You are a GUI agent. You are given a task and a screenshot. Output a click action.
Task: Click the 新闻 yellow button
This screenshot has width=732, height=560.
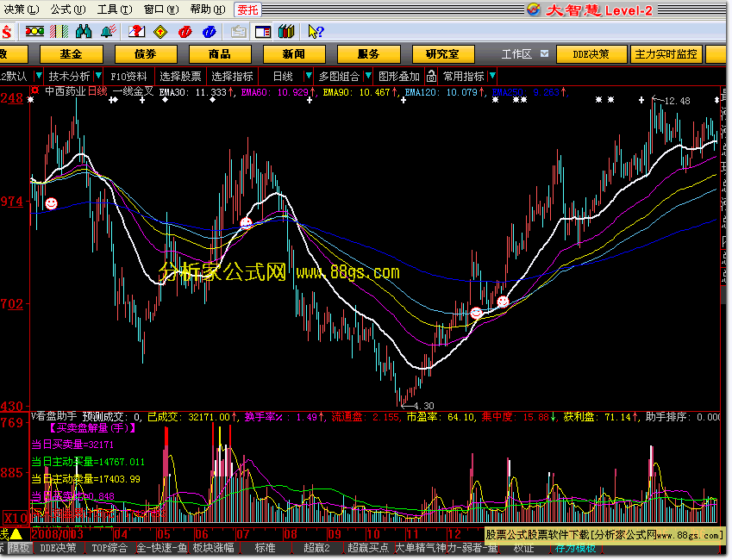294,54
